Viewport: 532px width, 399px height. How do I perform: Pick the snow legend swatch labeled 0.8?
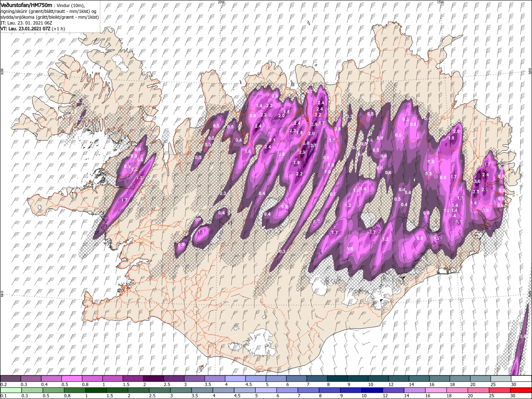click(92, 379)
